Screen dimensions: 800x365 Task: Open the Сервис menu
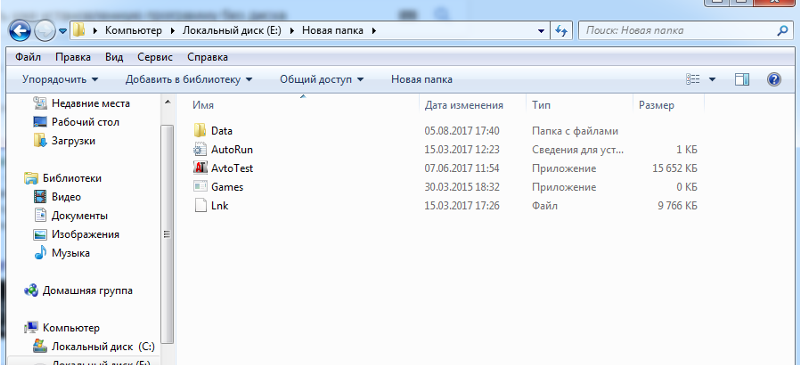point(155,57)
